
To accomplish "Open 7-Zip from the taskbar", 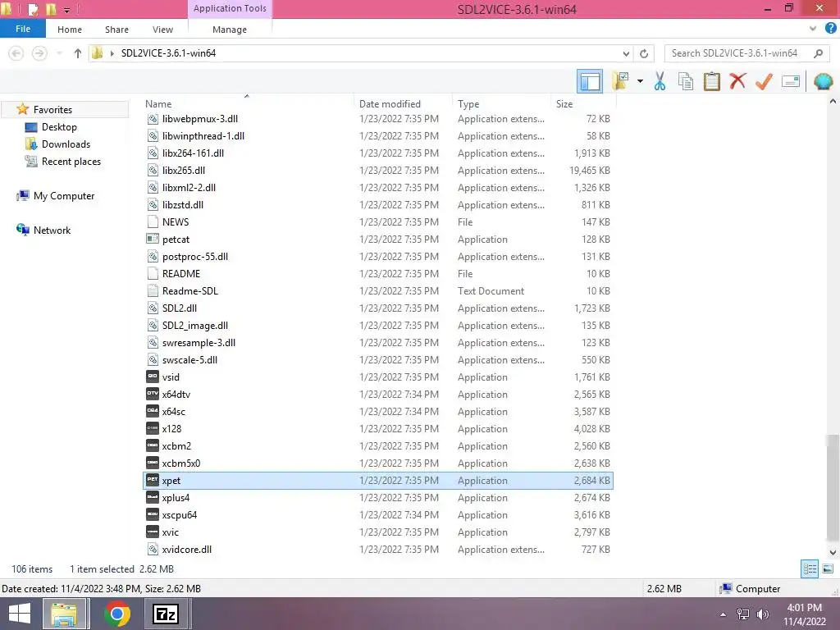I will (x=166, y=614).
